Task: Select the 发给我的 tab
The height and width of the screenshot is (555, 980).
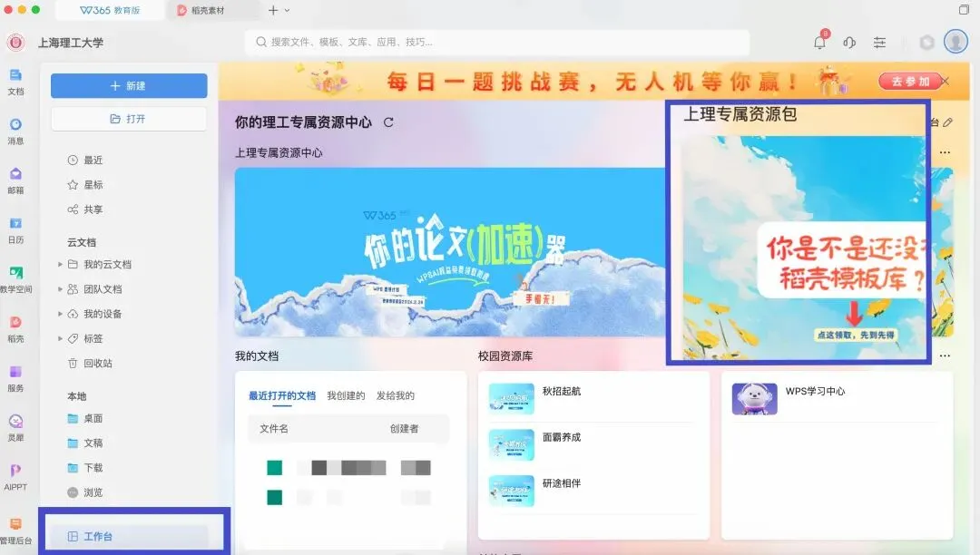Action: coord(395,395)
